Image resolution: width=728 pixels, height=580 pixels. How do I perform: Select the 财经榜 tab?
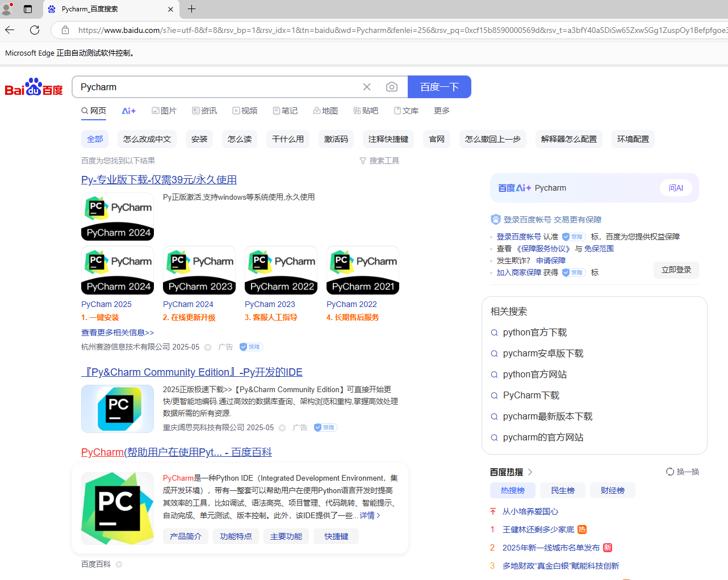click(613, 490)
